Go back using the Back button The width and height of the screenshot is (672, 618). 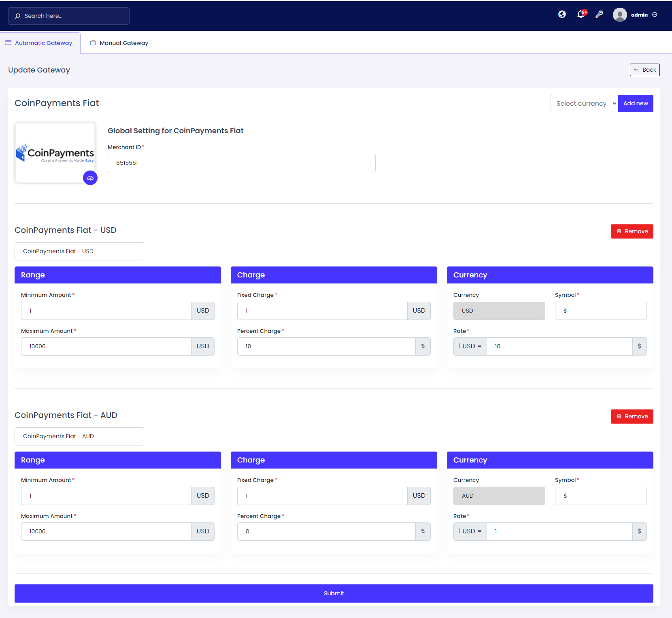point(644,70)
